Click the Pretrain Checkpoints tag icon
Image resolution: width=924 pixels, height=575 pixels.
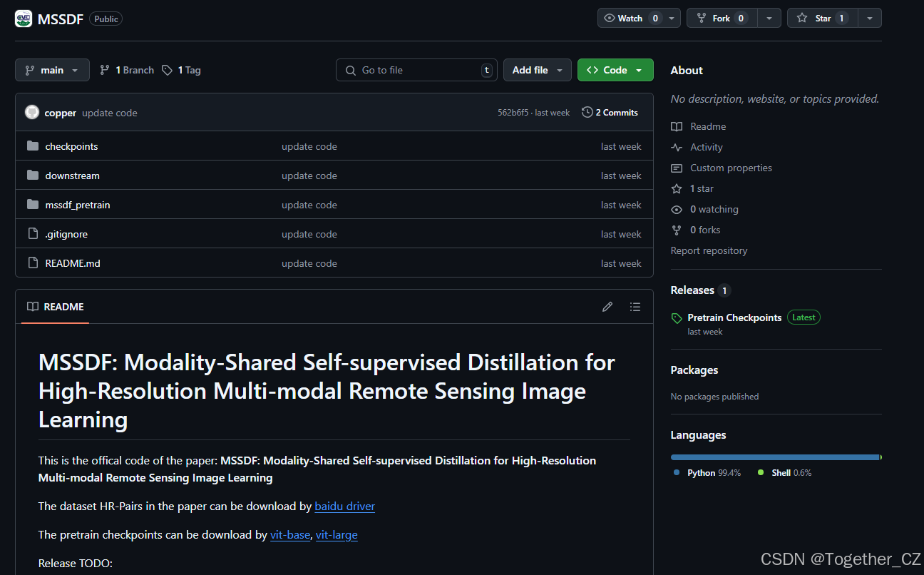tap(677, 318)
